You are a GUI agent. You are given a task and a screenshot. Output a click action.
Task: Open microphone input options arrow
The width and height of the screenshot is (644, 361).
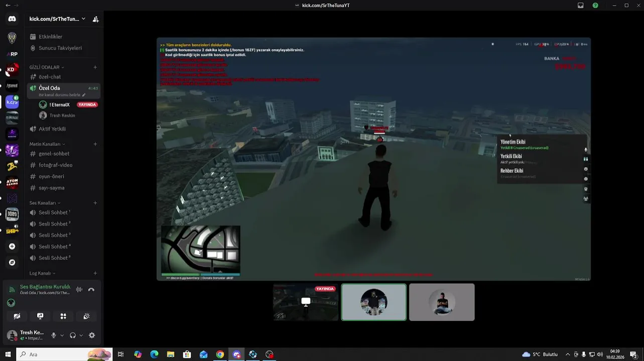[62, 335]
